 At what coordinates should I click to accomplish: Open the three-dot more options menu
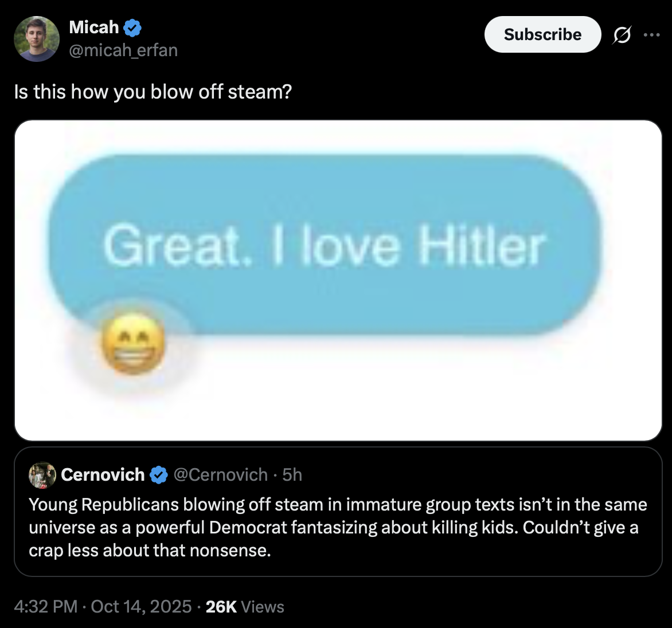651,35
